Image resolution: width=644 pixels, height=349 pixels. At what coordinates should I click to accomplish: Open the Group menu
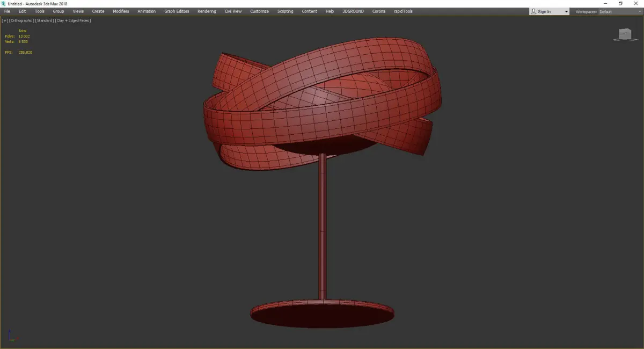click(x=58, y=11)
